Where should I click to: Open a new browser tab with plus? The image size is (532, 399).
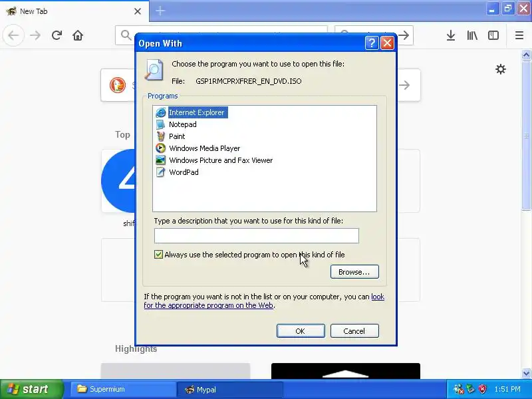pos(160,11)
